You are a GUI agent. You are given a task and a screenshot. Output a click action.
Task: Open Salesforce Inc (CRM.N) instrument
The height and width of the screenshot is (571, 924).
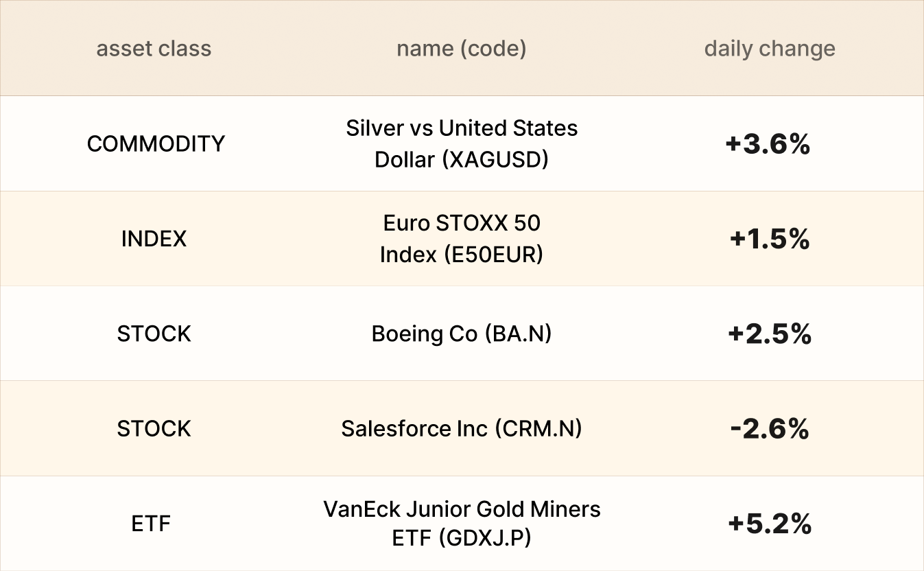[x=461, y=428]
